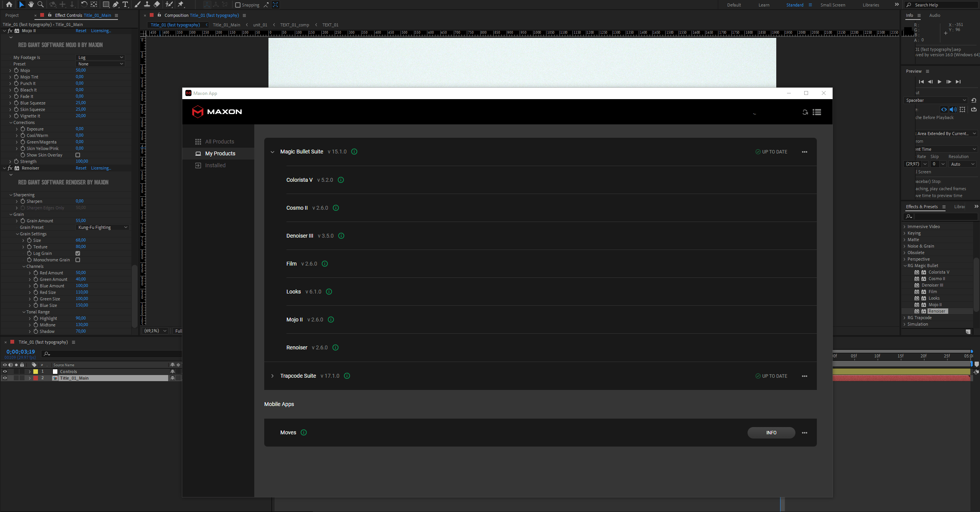Open the My Footage Is dropdown

[100, 57]
